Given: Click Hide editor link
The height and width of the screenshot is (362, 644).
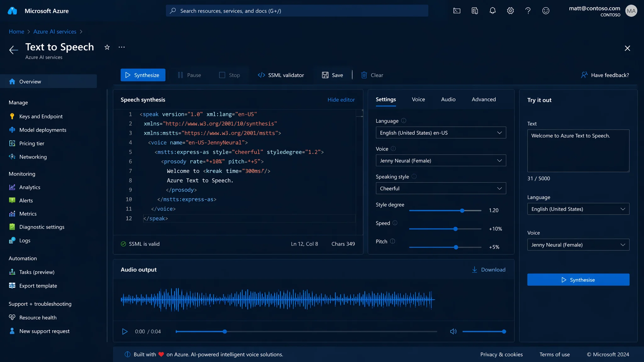Looking at the screenshot, I should point(341,100).
